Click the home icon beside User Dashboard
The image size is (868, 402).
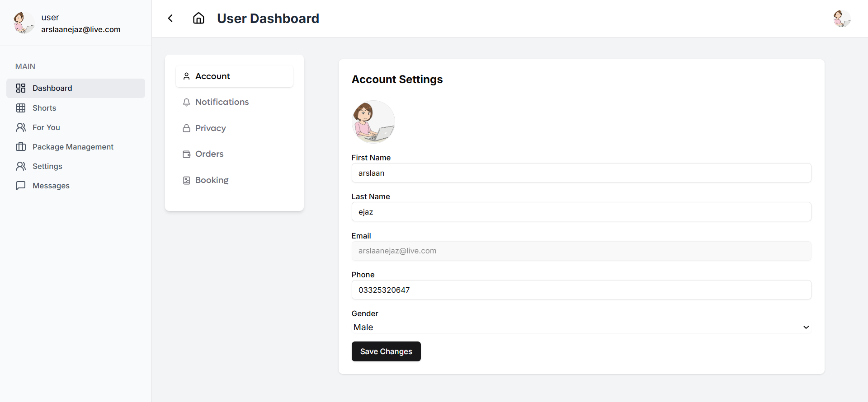[x=198, y=19]
